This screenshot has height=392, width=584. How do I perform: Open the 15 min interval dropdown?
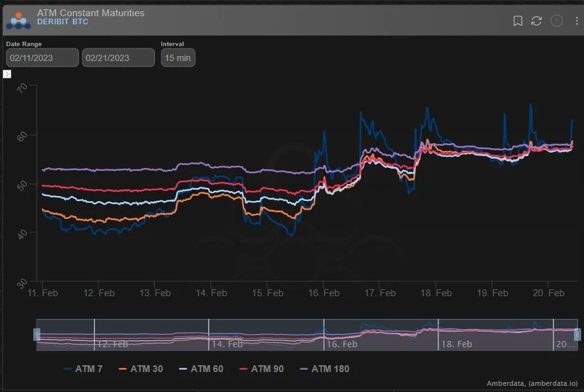click(178, 58)
